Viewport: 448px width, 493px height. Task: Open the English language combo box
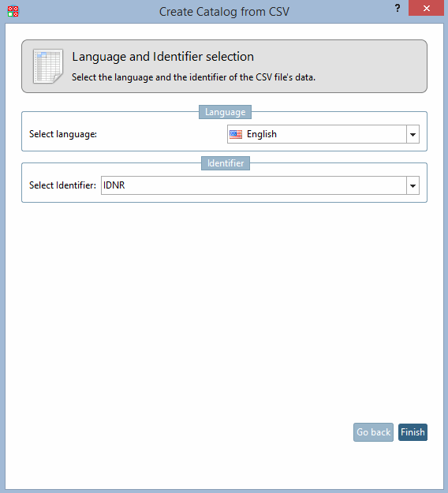[x=323, y=134]
